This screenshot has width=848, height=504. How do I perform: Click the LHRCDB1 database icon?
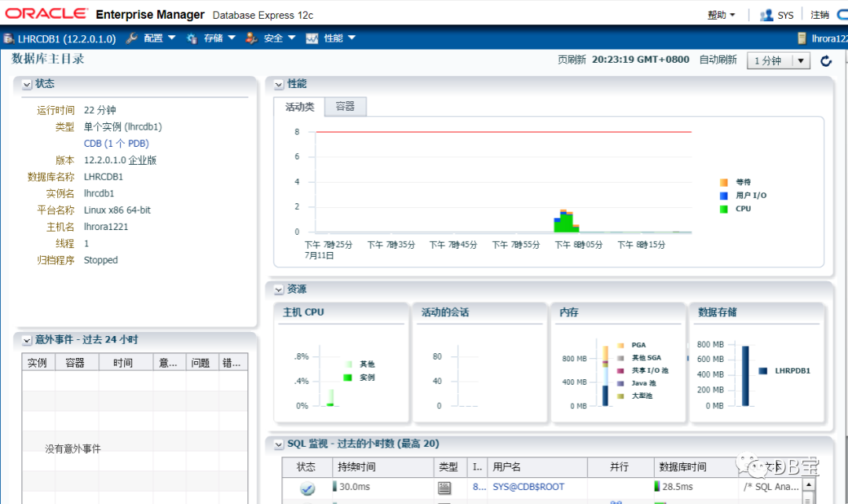[9, 38]
